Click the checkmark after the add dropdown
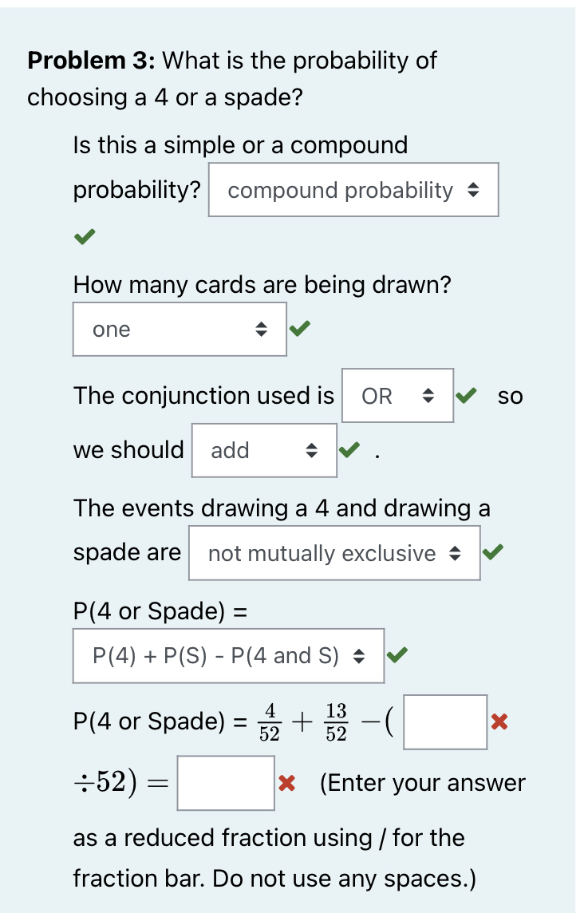588x913 pixels. [349, 449]
